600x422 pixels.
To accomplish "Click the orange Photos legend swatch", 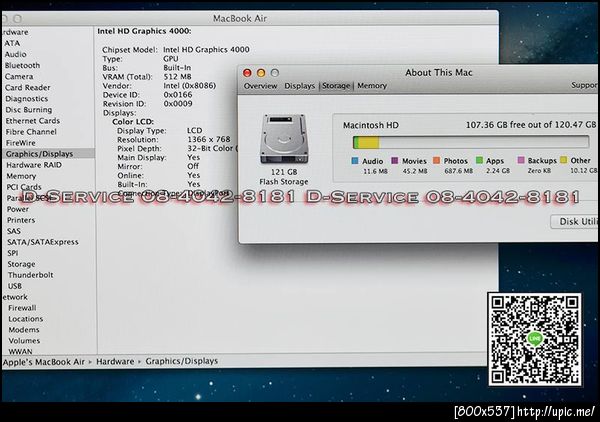I will [x=436, y=161].
